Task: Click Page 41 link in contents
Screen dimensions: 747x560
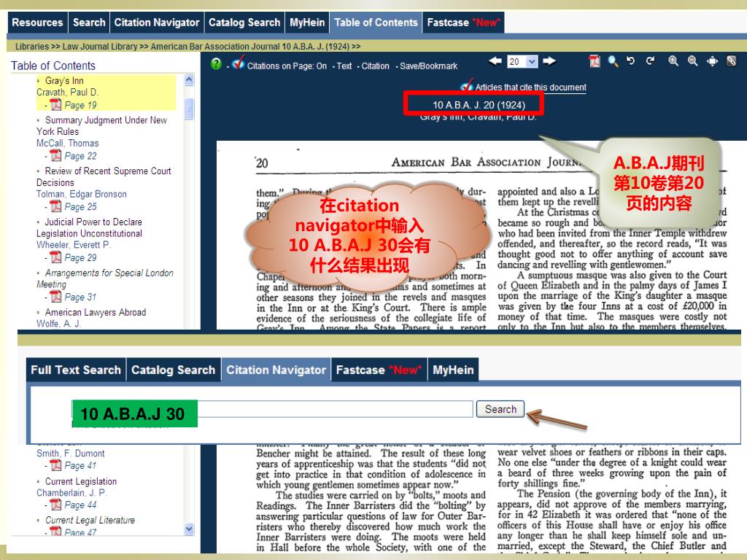Action: click(80, 466)
